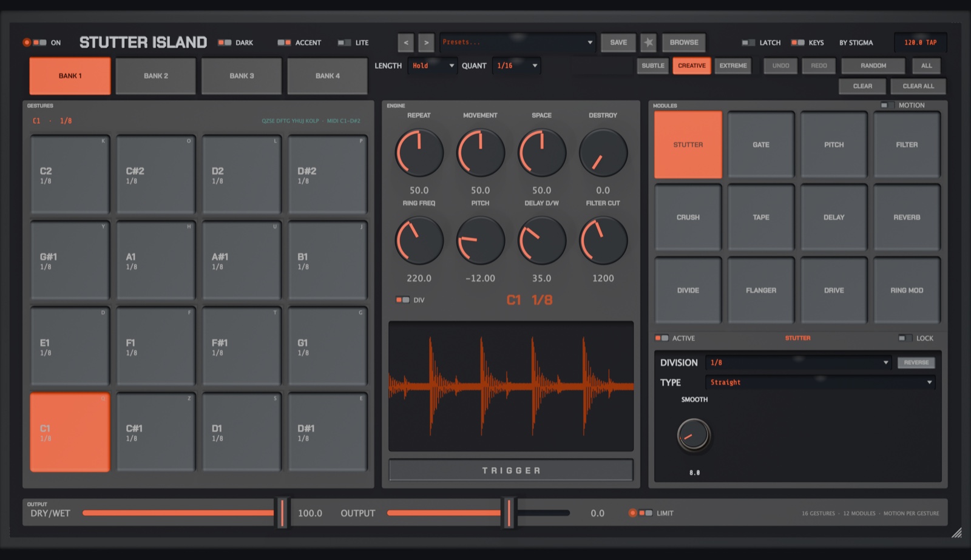The width and height of the screenshot is (971, 560).
Task: Go to previous preset with left arrow
Action: pyautogui.click(x=406, y=42)
